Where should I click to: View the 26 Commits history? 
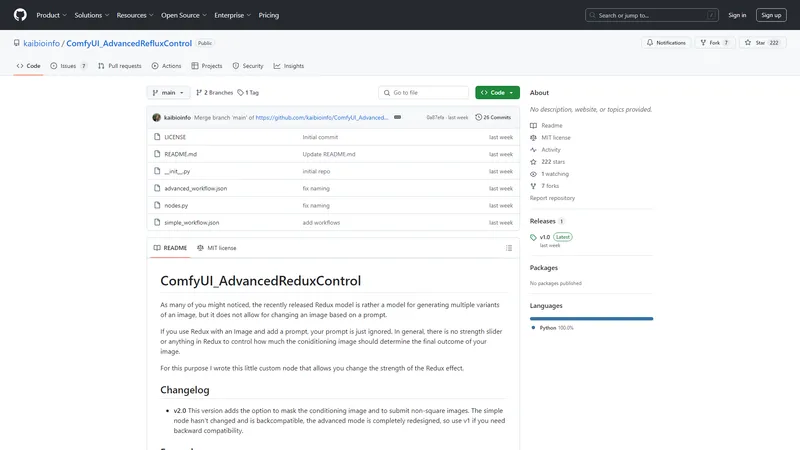[493, 117]
